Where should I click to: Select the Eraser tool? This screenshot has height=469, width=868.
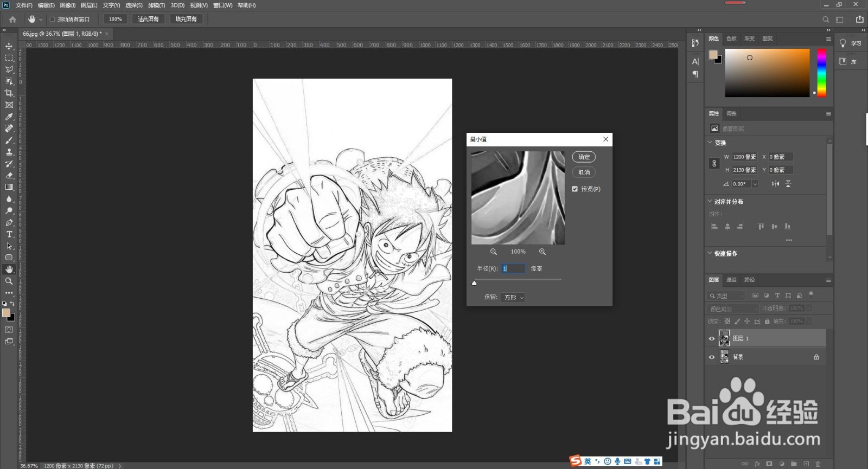tap(9, 176)
